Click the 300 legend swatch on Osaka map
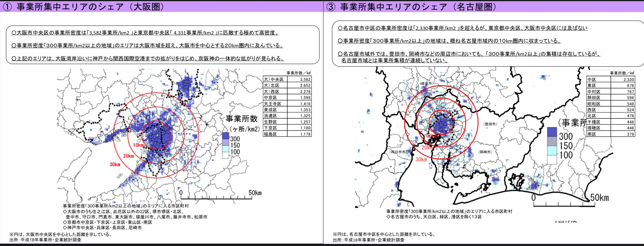The image size is (644, 246). pyautogui.click(x=225, y=136)
